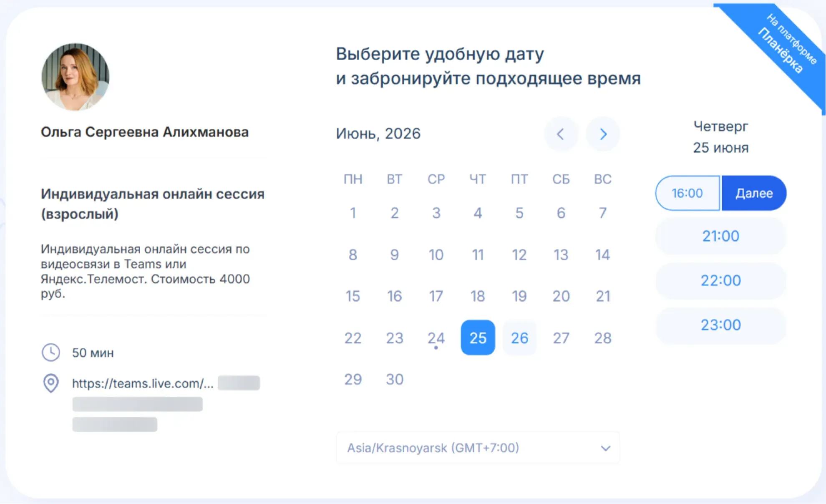Click date 21 in June calendar
Viewport: 826px width, 504px height.
tap(603, 296)
